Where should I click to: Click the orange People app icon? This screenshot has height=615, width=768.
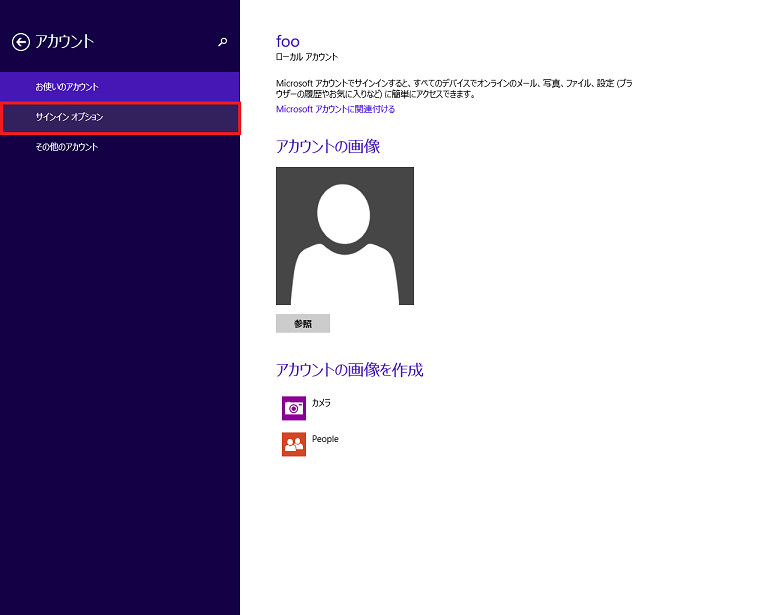tap(293, 444)
